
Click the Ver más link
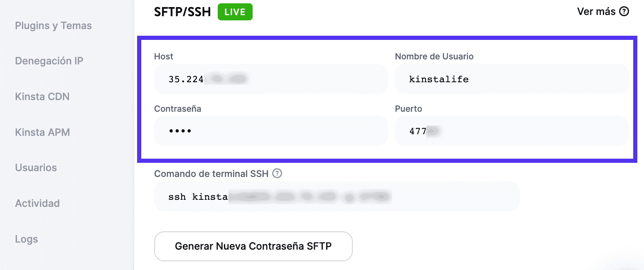(596, 12)
